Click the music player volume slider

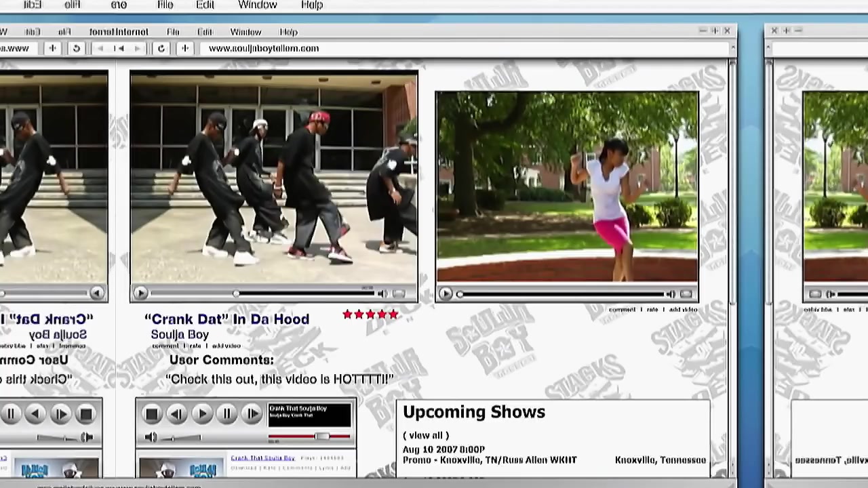pyautogui.click(x=181, y=438)
